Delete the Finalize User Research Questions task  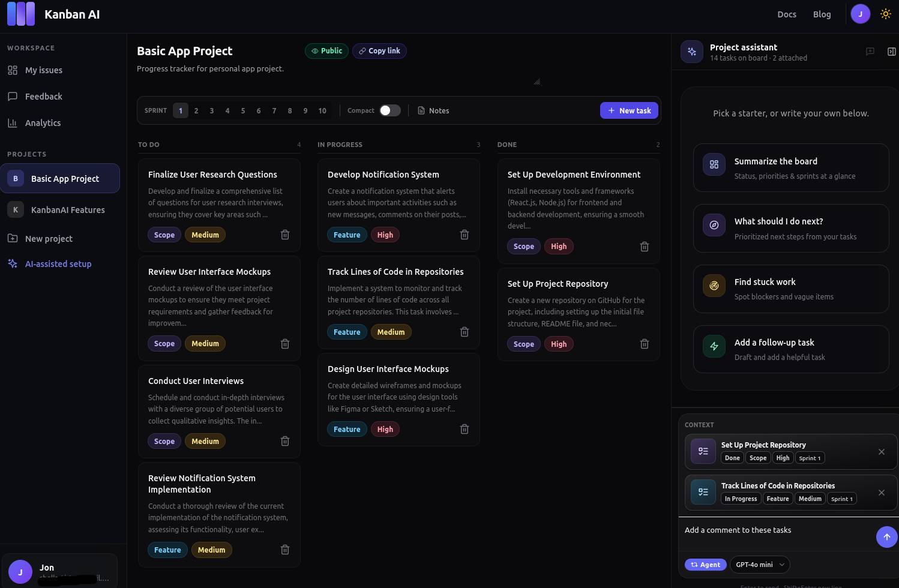pyautogui.click(x=285, y=235)
